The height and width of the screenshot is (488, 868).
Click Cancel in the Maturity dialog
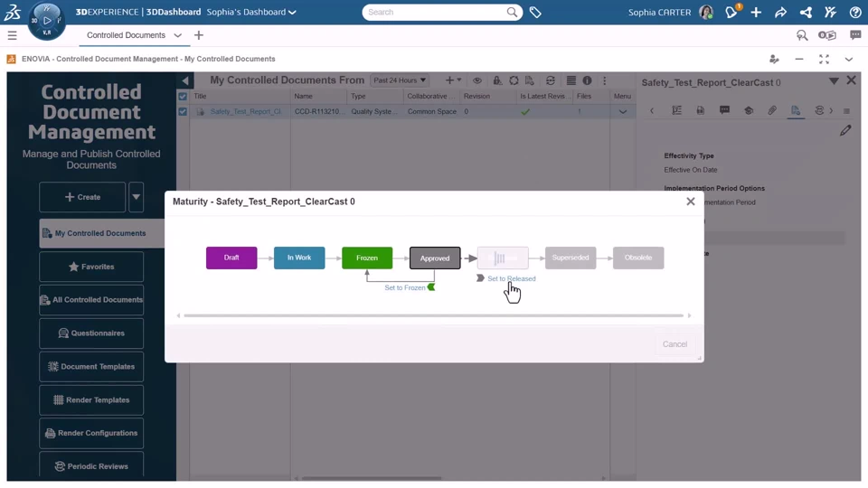tap(675, 344)
